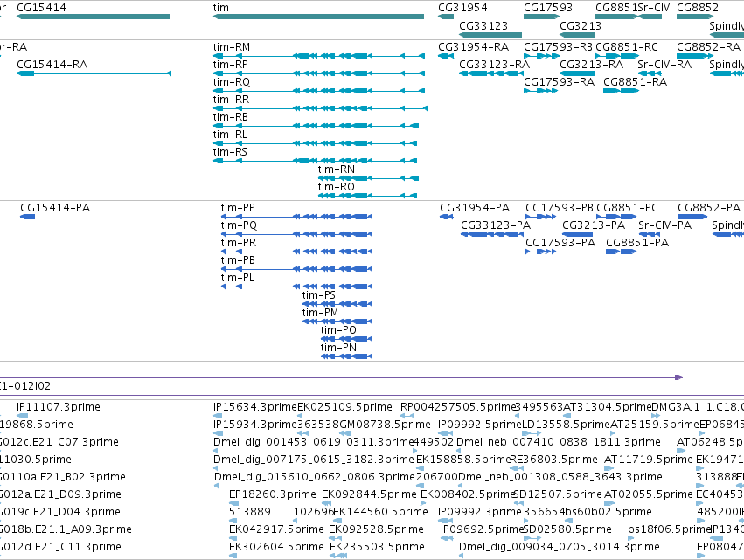Select EST Dmel_dig_001453_0619_0311.3prime
Screen dimensions: 744x560
pos(215,451)
